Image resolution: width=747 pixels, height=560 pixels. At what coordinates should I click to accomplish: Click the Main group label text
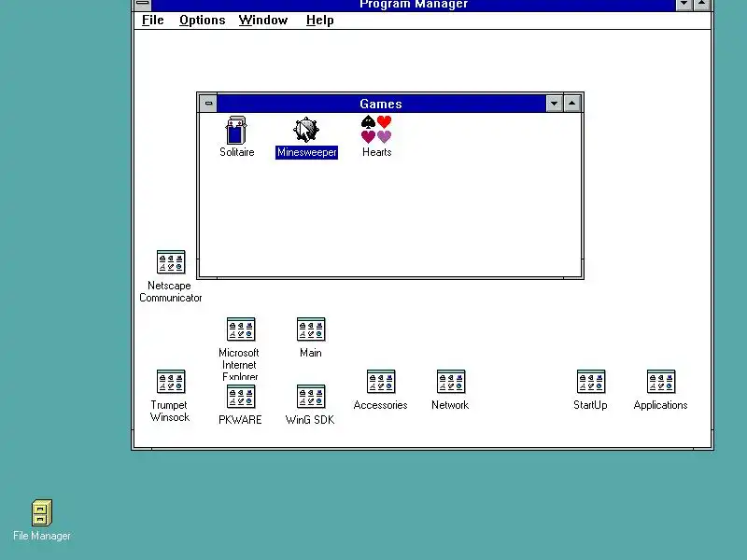[x=311, y=353]
